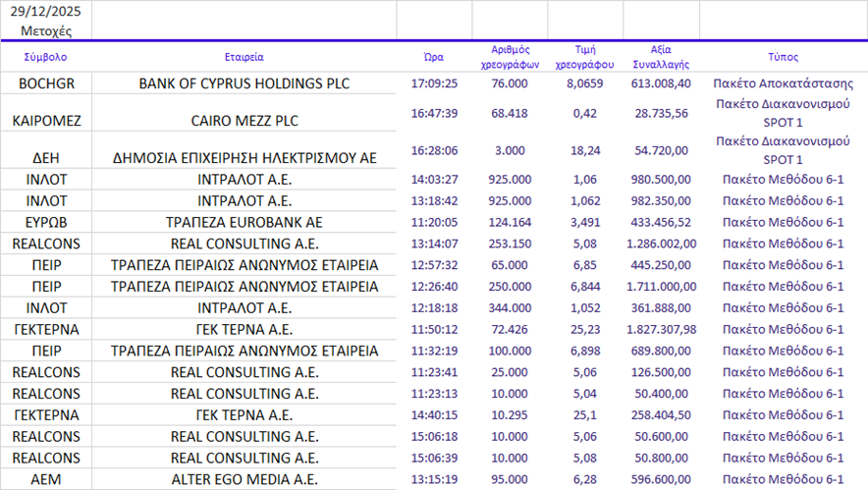
Task: Click the price cell 3,491
Action: pos(585,223)
